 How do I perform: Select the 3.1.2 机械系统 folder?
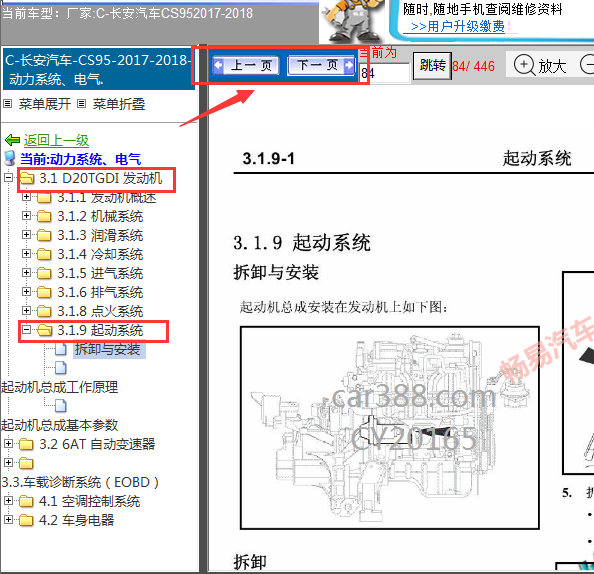tap(100, 216)
